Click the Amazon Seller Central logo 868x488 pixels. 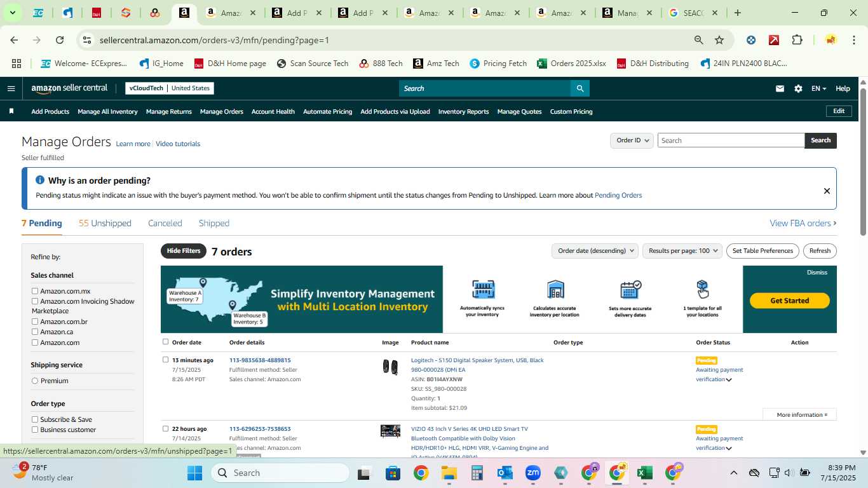pyautogui.click(x=69, y=88)
